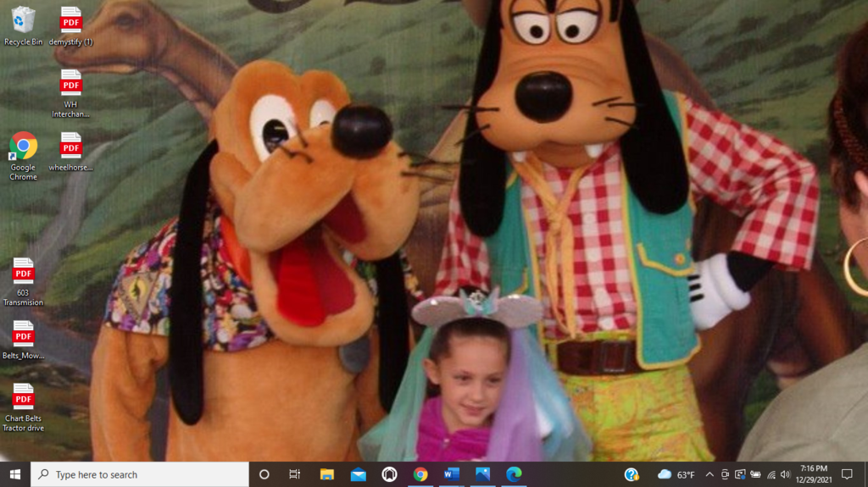This screenshot has width=868, height=487.
Task: Select the wheelhorse... PDF file
Action: 70,151
